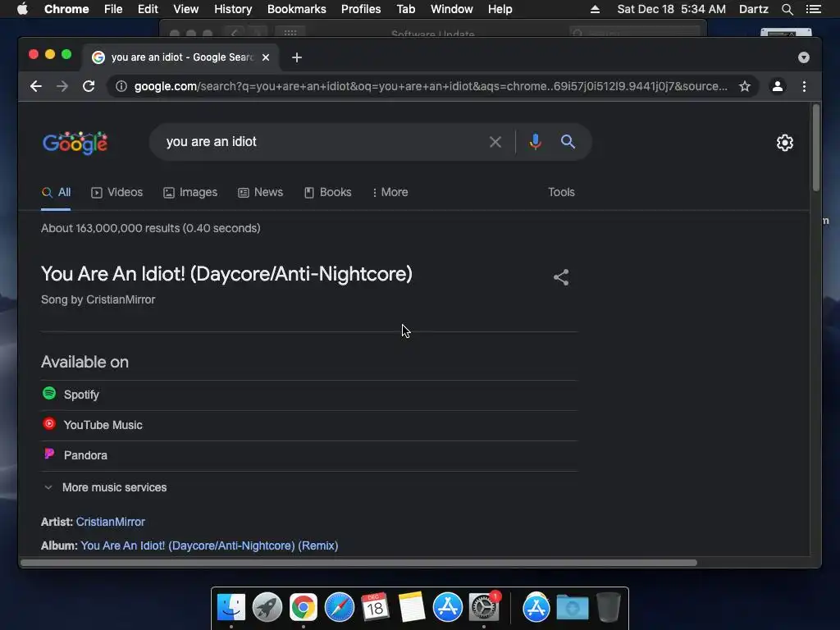
Task: Open Launchpad from the Dock
Action: click(267, 608)
